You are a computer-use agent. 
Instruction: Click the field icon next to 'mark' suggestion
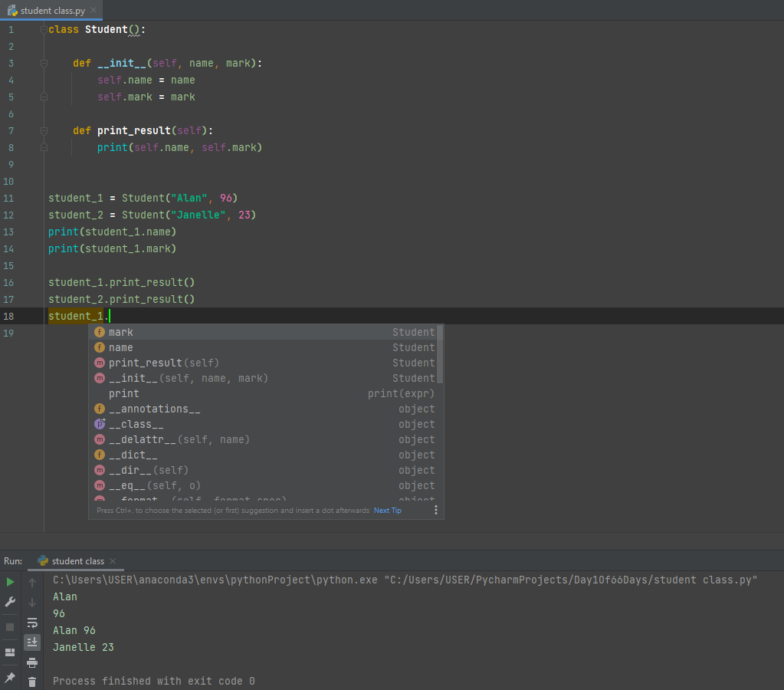100,332
